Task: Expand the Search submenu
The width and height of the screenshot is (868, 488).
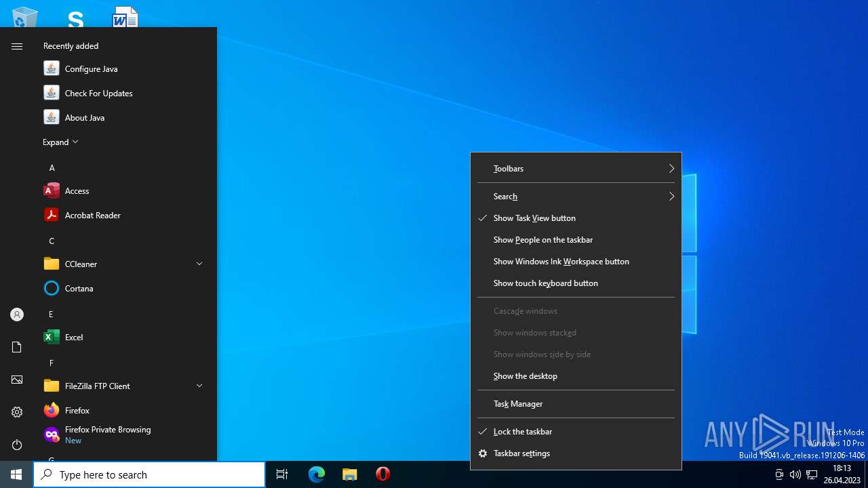Action: click(576, 197)
